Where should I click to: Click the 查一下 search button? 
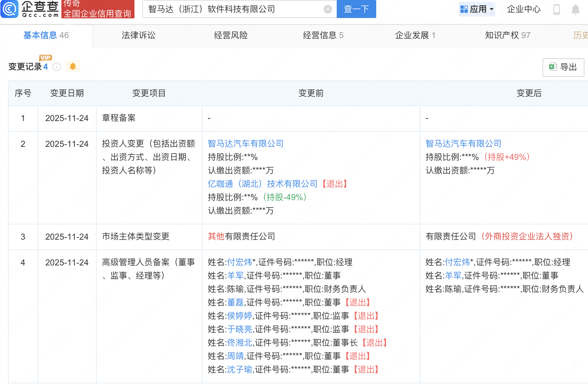(356, 9)
